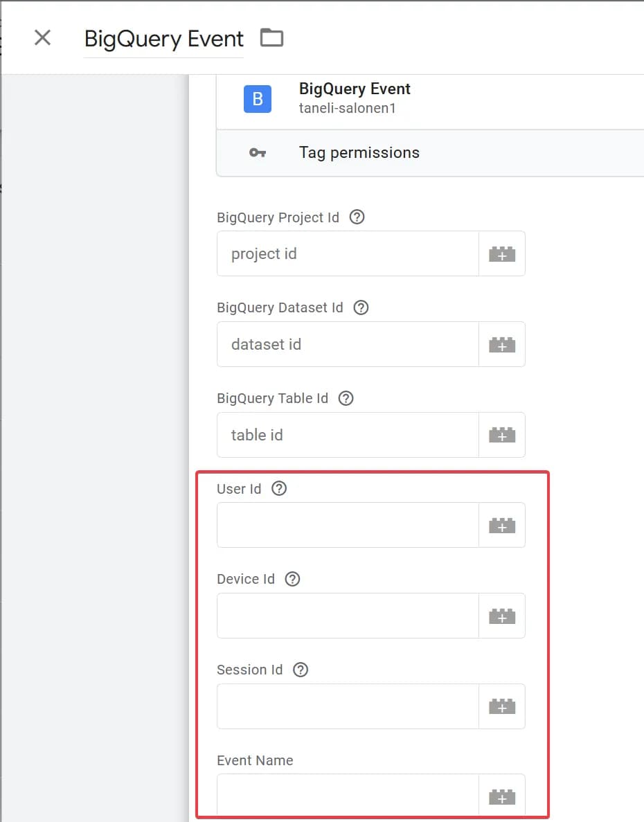The image size is (644, 822).
Task: Click variable picker for BigQuery Project Id
Action: tap(502, 253)
